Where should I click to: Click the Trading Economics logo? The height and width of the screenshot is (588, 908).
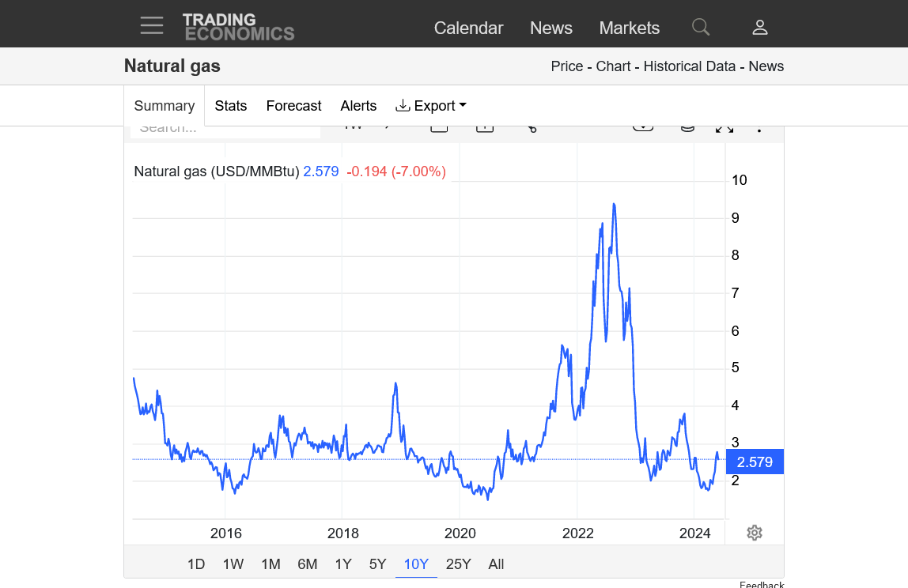238,27
